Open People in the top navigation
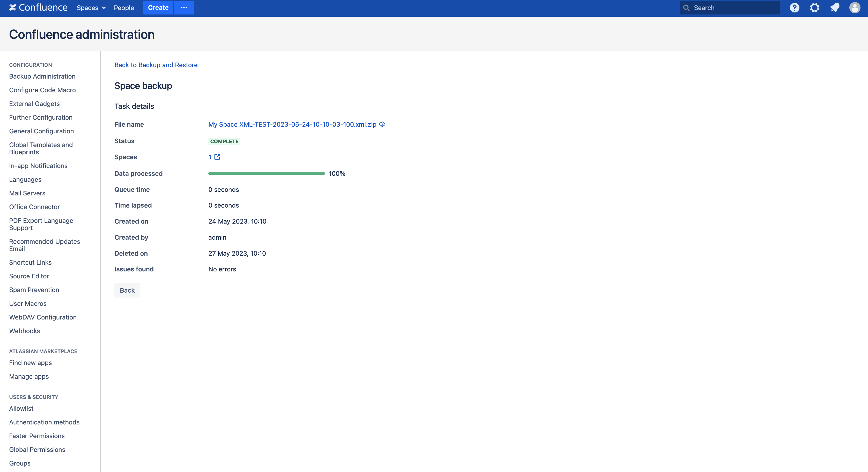Image resolution: width=868 pixels, height=472 pixels. click(124, 8)
